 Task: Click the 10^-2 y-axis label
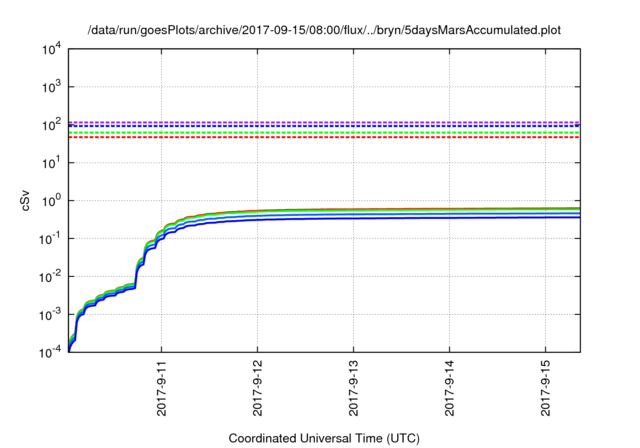50,277
